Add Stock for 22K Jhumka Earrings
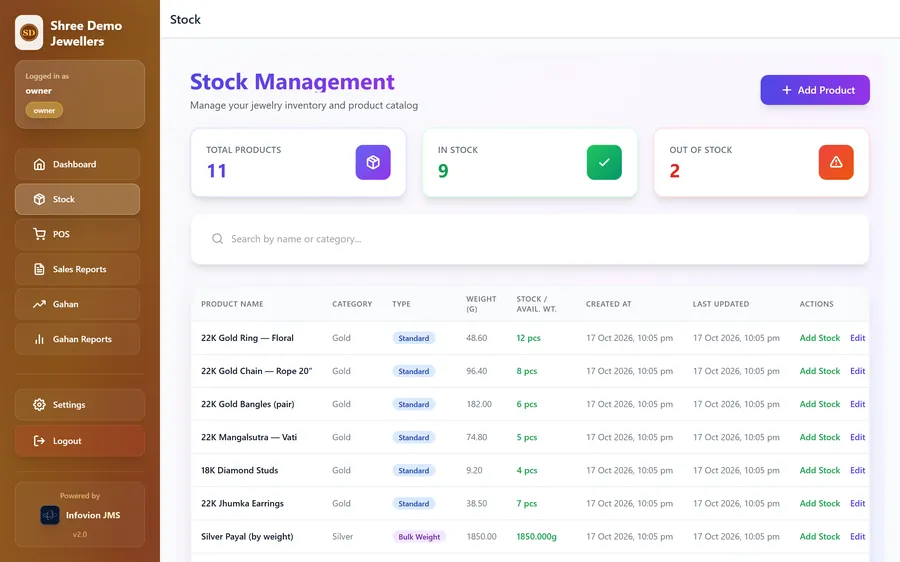 click(x=820, y=503)
